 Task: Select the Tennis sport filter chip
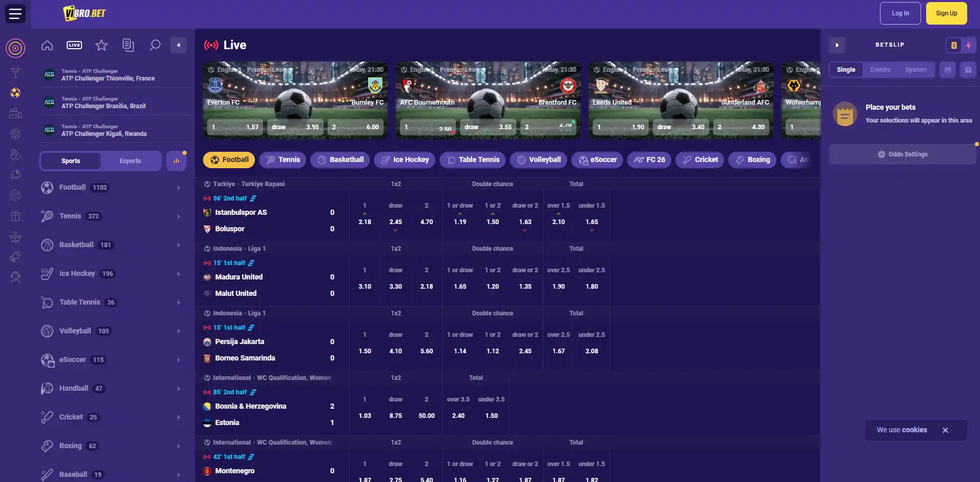tap(283, 160)
